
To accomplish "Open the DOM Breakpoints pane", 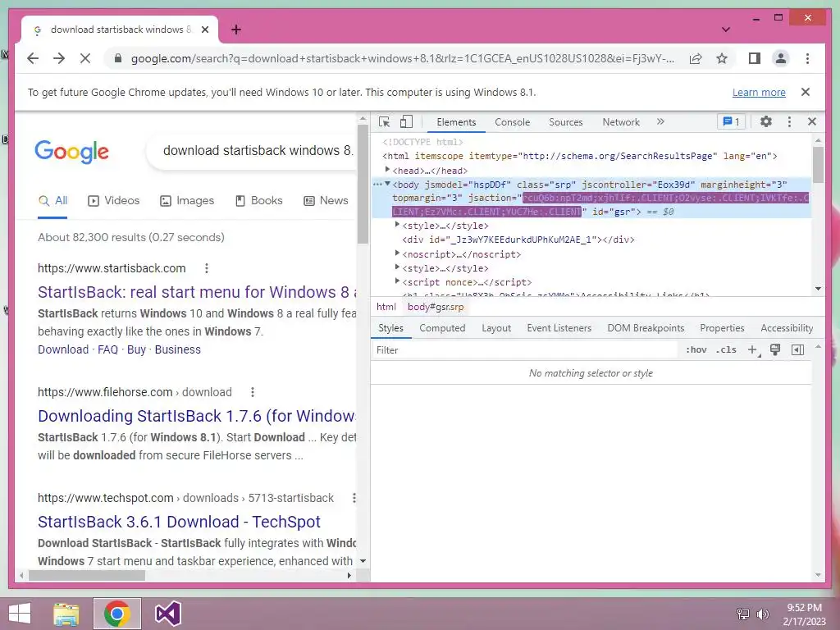I will click(646, 328).
